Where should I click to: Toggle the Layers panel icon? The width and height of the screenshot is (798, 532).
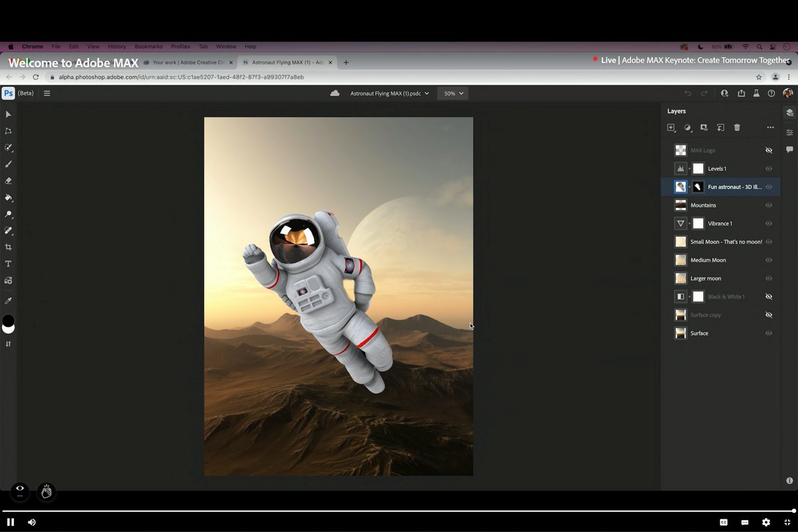(789, 112)
